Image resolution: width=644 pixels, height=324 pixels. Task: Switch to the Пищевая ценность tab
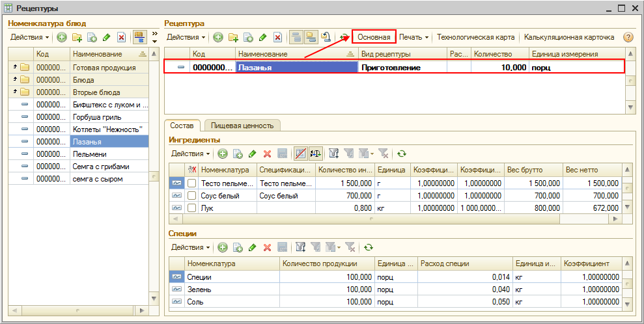[x=242, y=126]
